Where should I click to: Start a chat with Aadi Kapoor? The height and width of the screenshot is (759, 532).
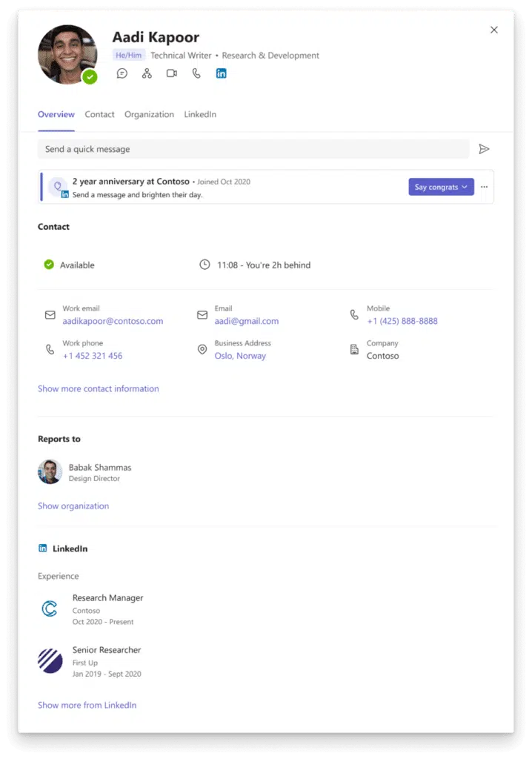coord(122,73)
